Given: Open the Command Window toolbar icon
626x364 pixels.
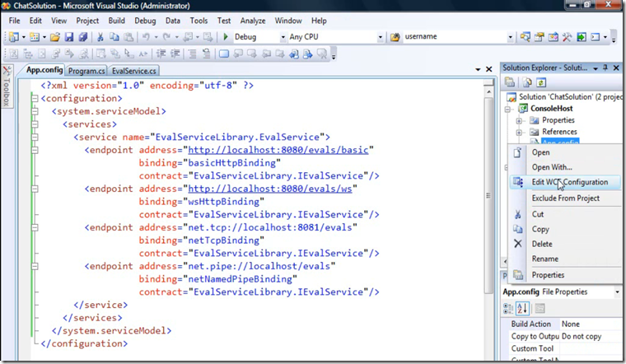Looking at the screenshot, I should [x=596, y=37].
